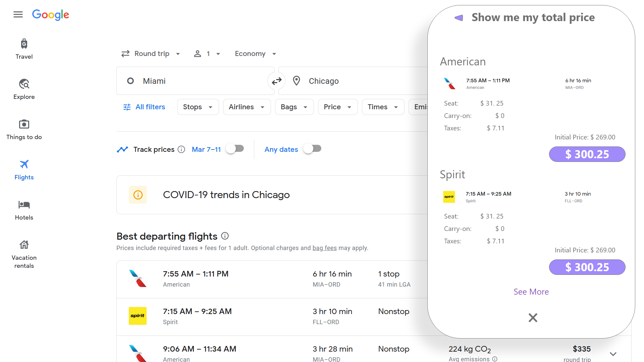Open the Travel sidebar item
This screenshot has height=362, width=644.
click(24, 49)
